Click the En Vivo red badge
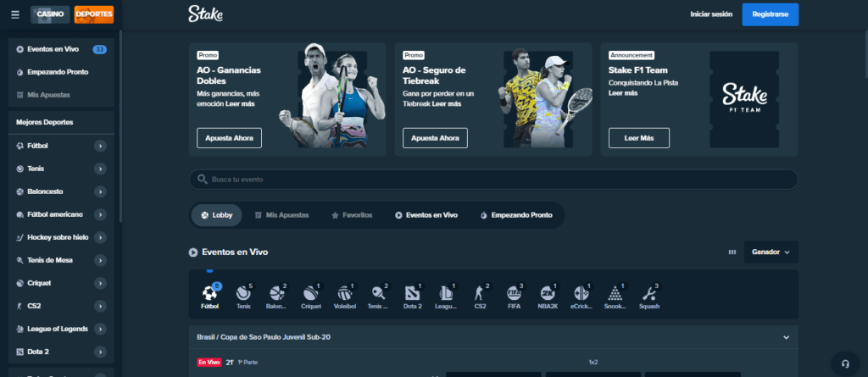Image resolution: width=868 pixels, height=377 pixels. (x=209, y=362)
